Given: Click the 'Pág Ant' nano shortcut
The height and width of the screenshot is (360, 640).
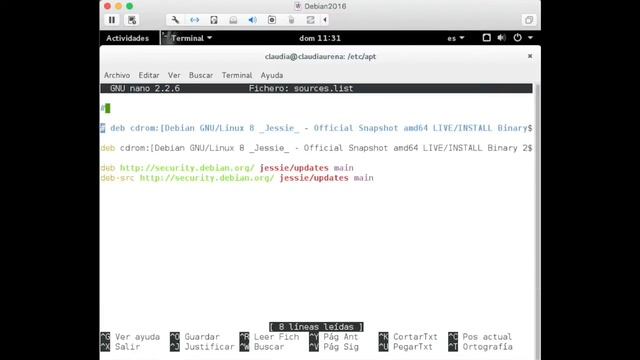Looking at the screenshot, I should (334, 337).
